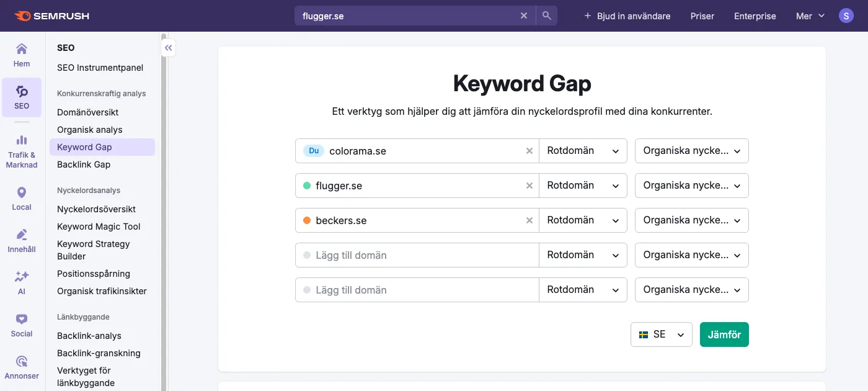Open Rotdomän dropdown for colorama.se
The width and height of the screenshot is (868, 391).
(x=583, y=151)
